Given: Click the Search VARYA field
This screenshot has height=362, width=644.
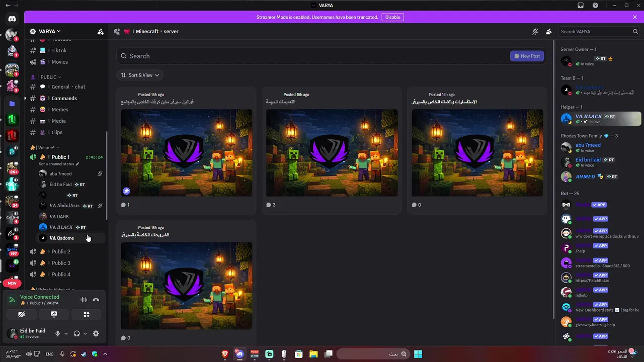Looking at the screenshot, I should 599,31.
